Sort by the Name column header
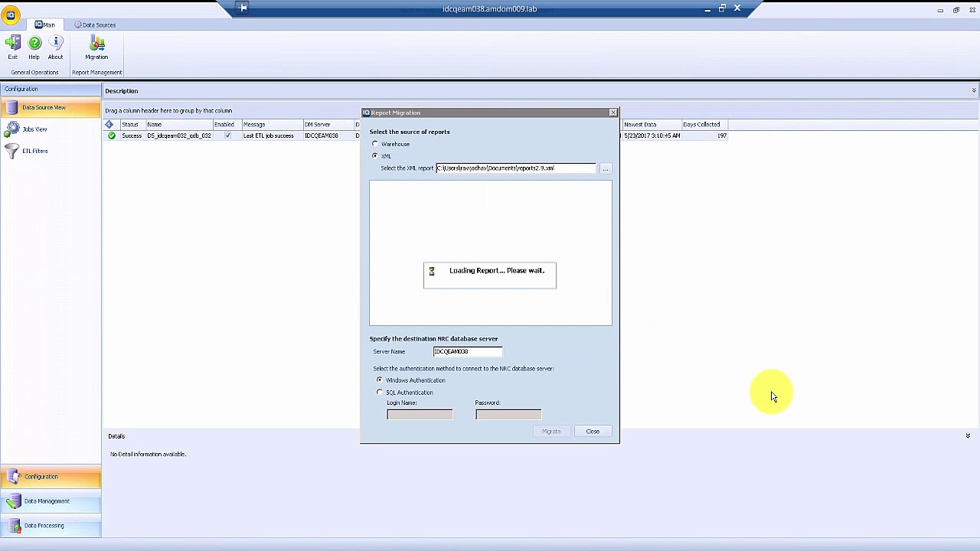The height and width of the screenshot is (551, 980). point(178,125)
